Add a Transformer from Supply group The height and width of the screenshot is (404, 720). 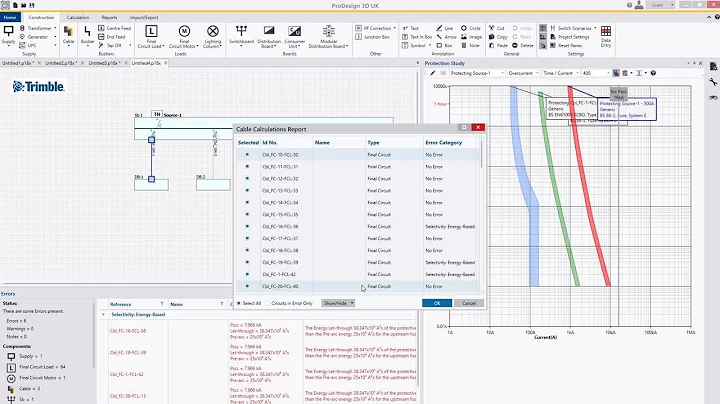coord(36,28)
